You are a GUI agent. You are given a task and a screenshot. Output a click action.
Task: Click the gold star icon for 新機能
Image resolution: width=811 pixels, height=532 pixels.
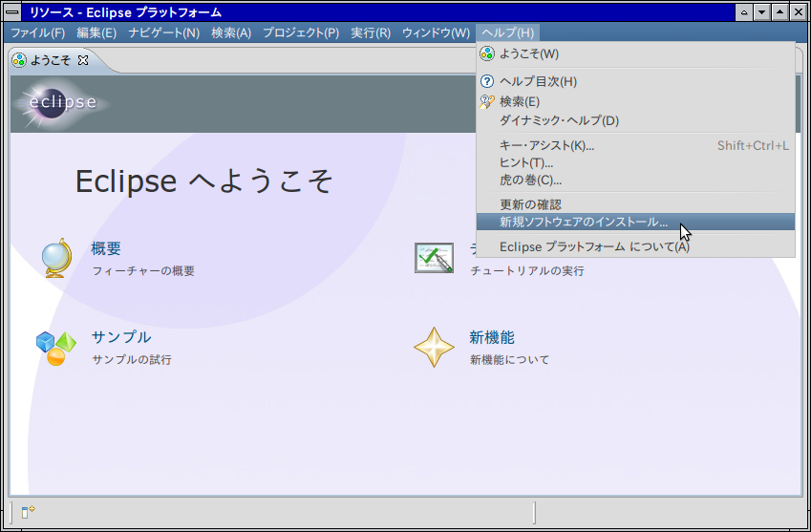pos(434,348)
